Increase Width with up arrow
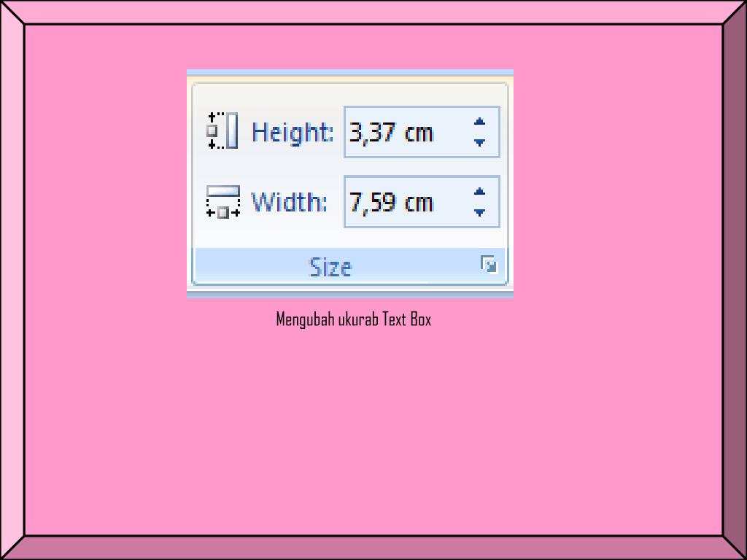 (480, 192)
